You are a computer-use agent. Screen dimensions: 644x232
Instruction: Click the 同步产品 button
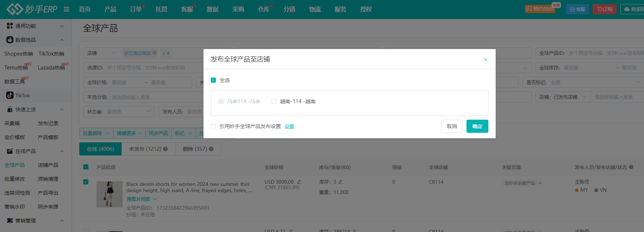[159, 133]
